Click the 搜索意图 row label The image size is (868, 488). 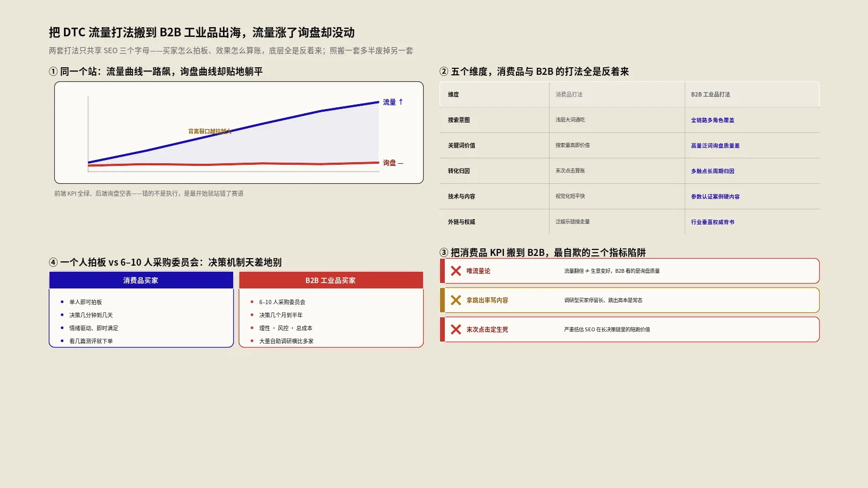459,120
